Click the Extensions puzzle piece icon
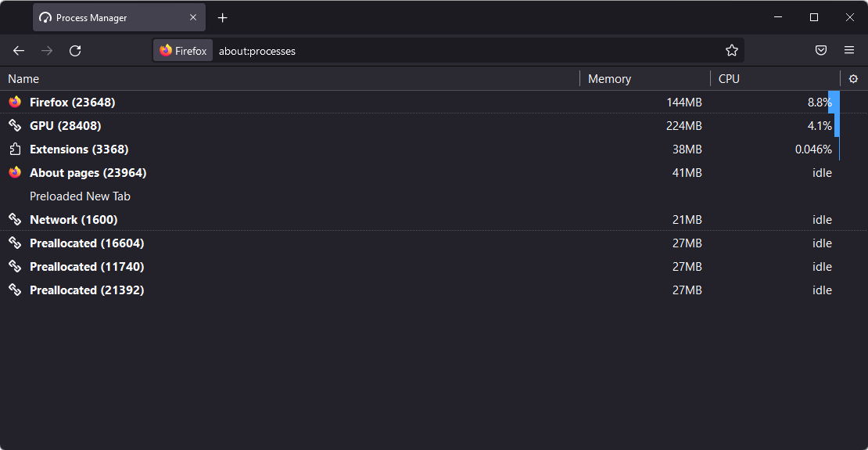The image size is (868, 450). (15, 149)
